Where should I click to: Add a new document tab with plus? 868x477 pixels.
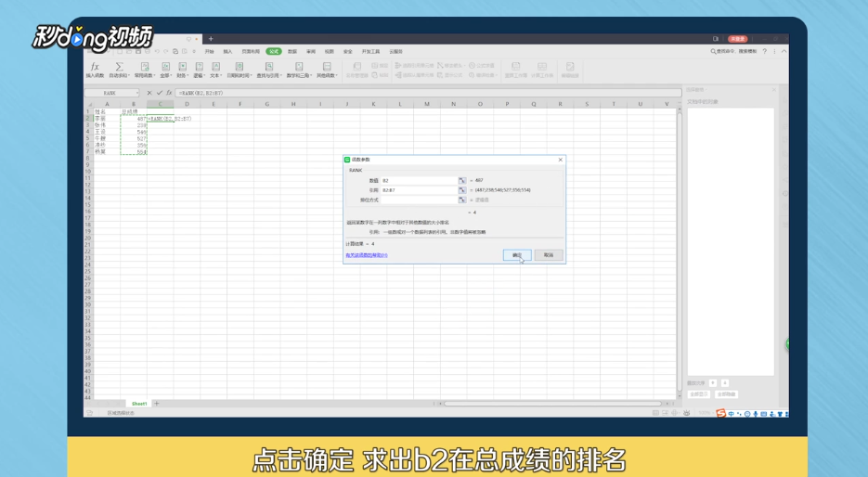click(211, 39)
